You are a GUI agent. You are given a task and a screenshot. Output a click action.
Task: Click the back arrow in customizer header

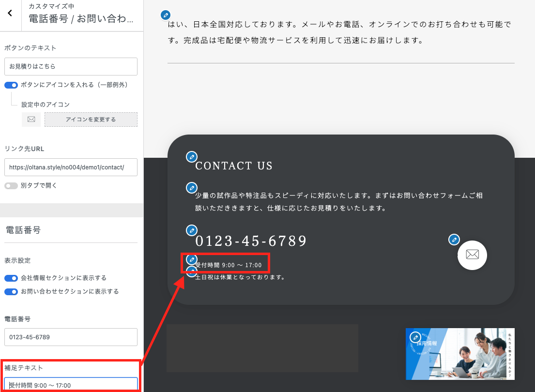pos(10,14)
